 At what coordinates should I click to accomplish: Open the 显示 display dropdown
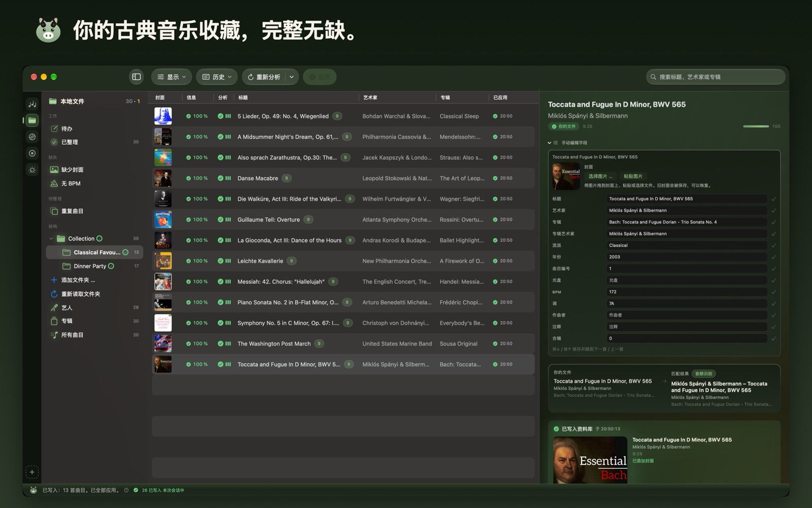tap(172, 77)
